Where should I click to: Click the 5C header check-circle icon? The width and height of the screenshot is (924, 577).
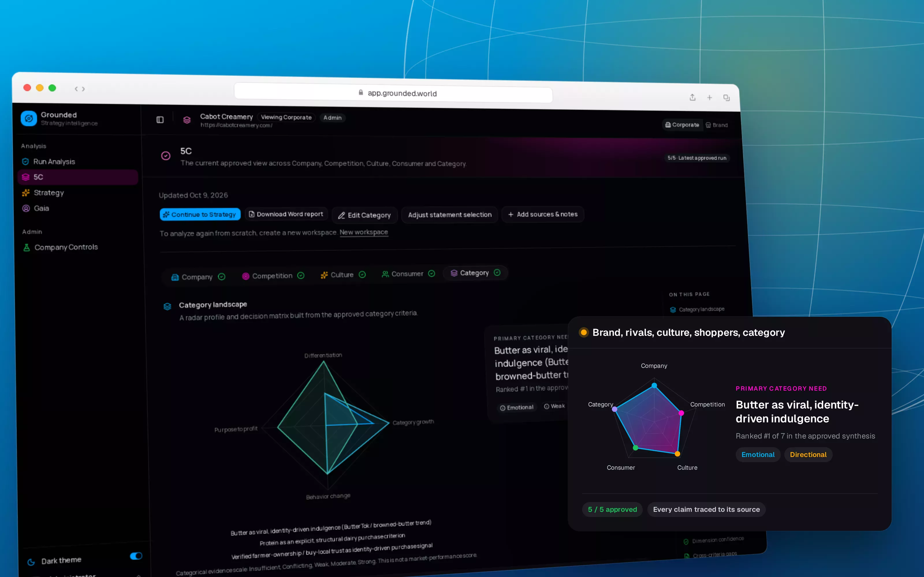point(166,156)
